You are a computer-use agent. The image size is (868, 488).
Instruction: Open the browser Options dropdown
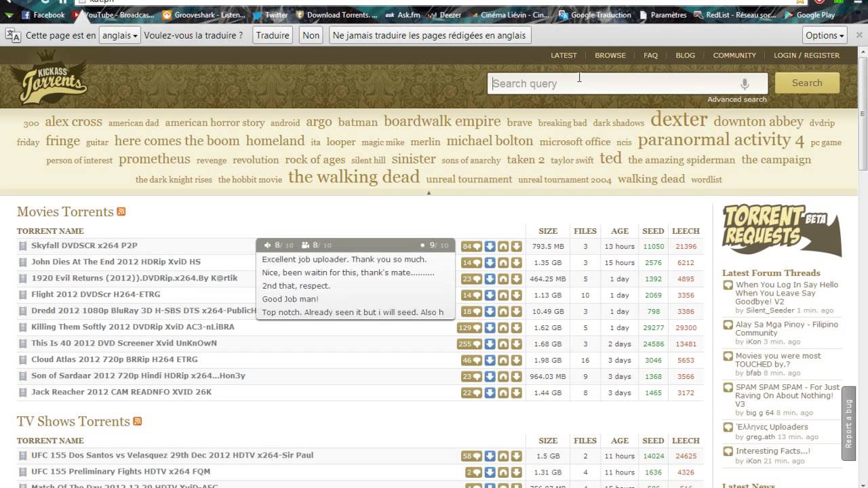(823, 35)
